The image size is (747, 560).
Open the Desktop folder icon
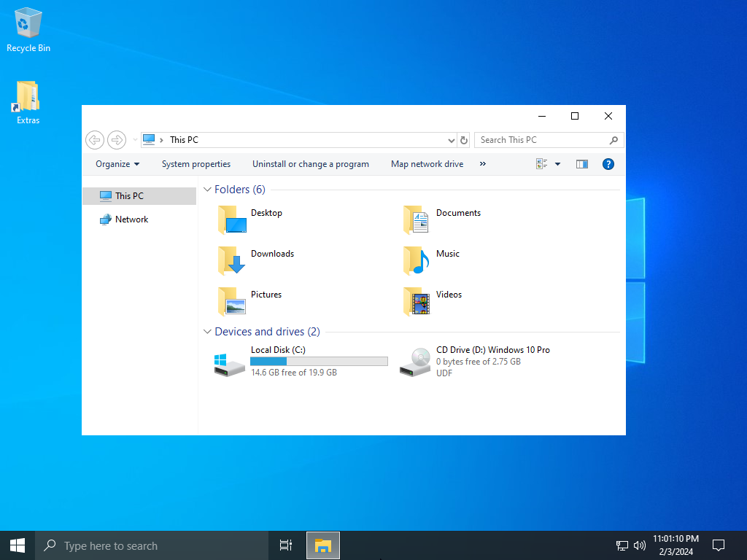click(x=232, y=219)
